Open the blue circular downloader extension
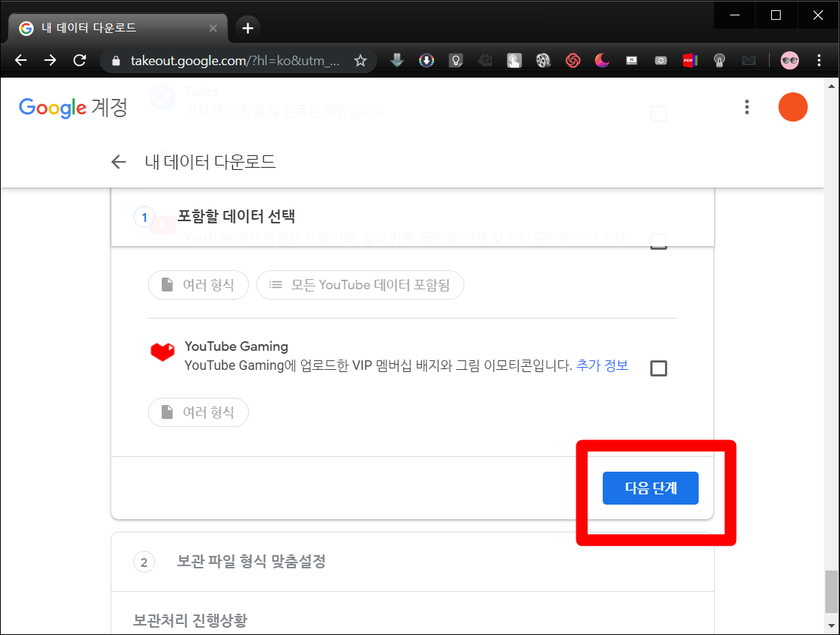This screenshot has width=840, height=635. click(x=426, y=61)
